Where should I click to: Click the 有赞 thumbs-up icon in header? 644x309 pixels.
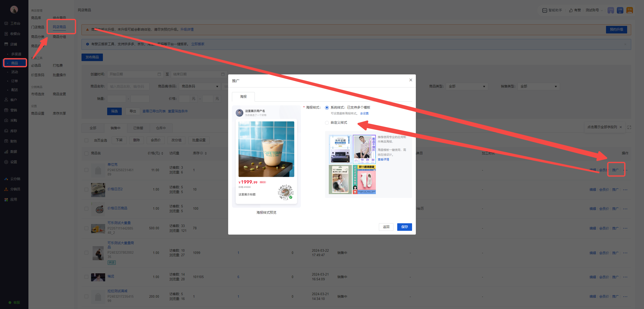click(571, 10)
